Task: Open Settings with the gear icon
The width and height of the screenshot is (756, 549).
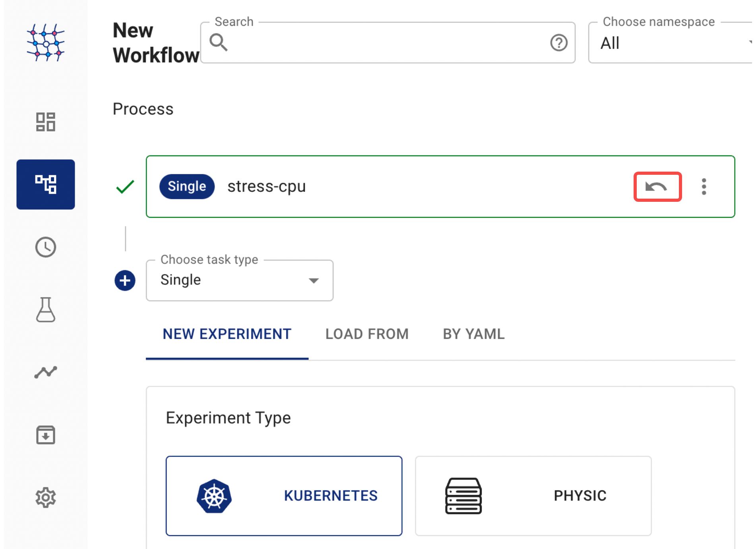Action: 45,497
